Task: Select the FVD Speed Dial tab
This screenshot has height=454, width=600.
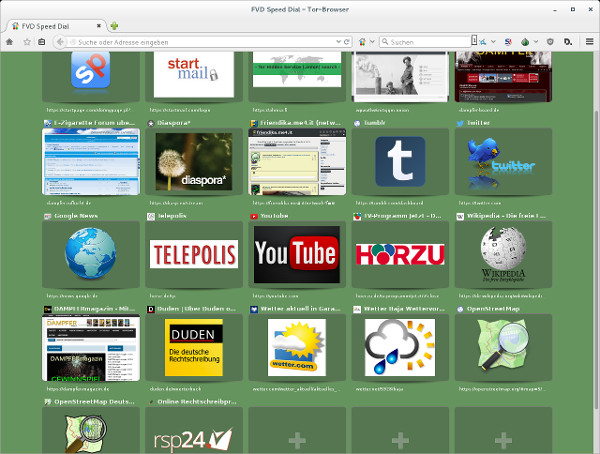Action: coord(52,25)
